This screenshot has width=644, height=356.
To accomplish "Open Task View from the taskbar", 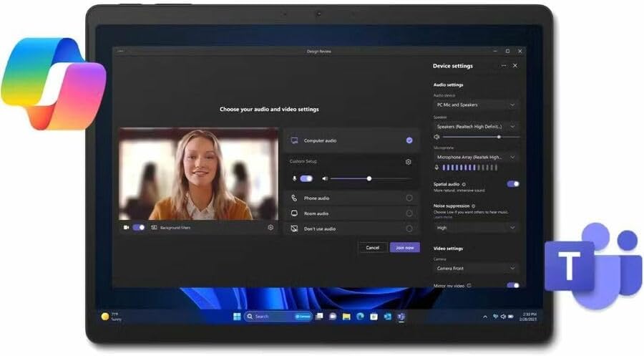I will click(x=319, y=317).
